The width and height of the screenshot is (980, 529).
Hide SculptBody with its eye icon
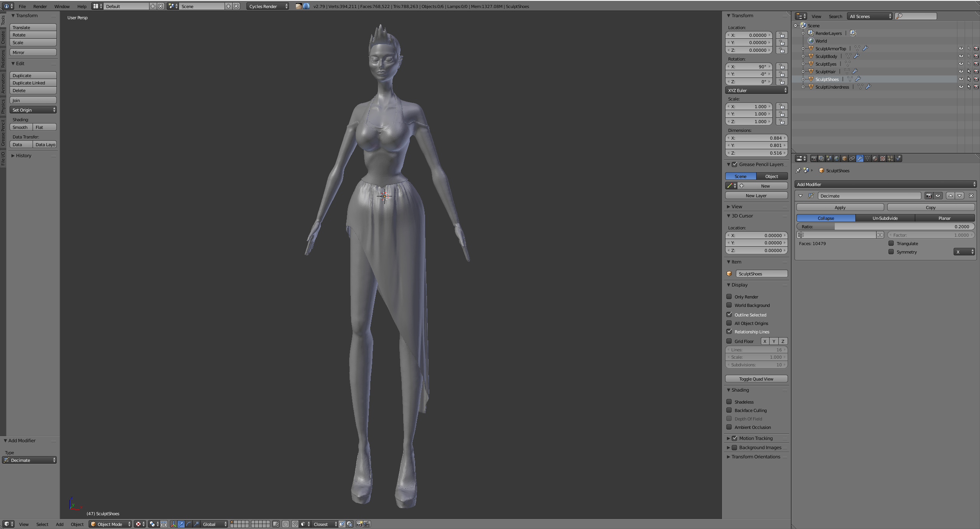961,56
